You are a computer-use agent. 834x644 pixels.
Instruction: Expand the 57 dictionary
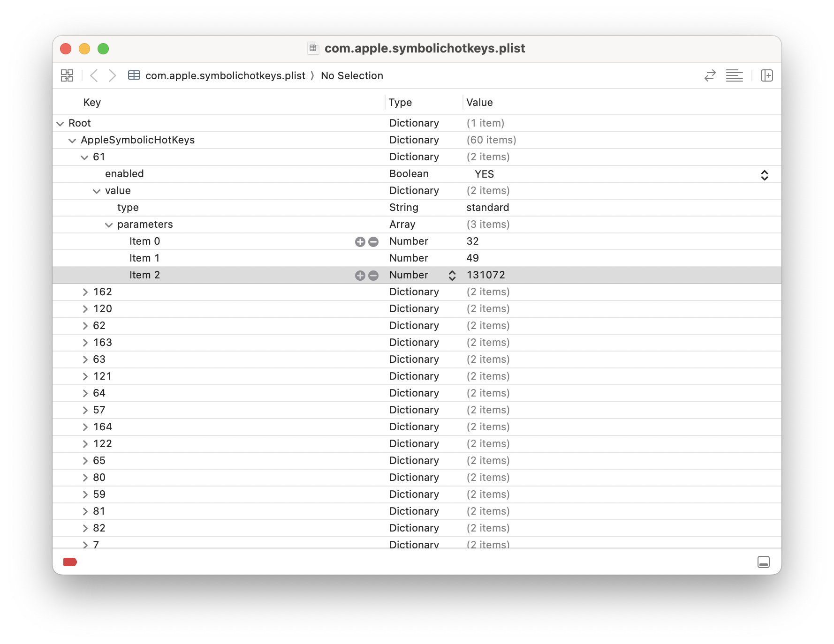pyautogui.click(x=85, y=410)
